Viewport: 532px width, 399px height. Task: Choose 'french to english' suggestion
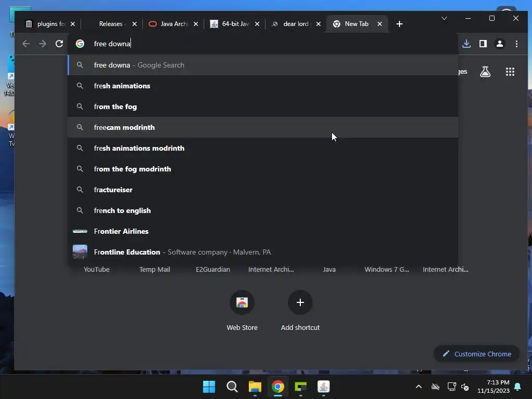(263, 210)
